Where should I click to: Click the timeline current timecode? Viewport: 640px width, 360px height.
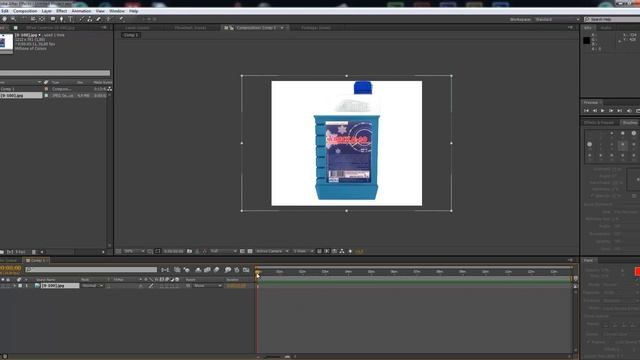[11, 268]
